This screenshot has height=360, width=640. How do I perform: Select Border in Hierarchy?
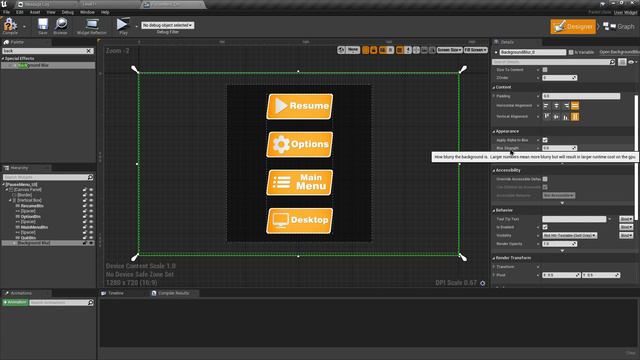(24, 195)
